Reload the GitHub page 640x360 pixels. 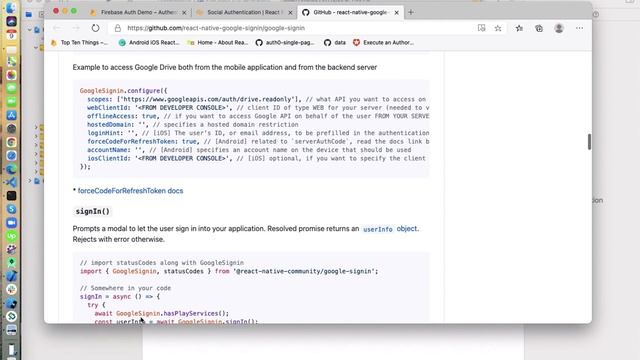(x=95, y=28)
